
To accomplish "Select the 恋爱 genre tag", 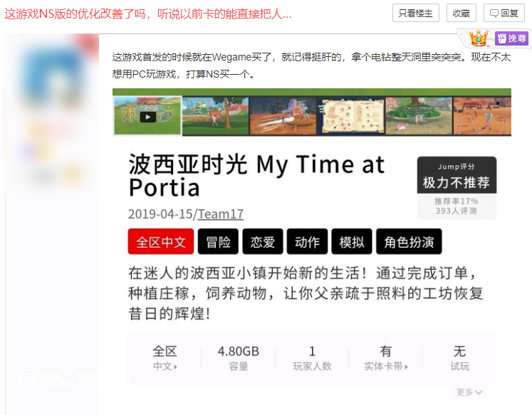I will tap(263, 242).
